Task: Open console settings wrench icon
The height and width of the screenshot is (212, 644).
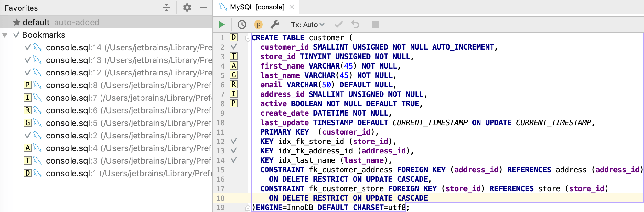Action: 275,25
